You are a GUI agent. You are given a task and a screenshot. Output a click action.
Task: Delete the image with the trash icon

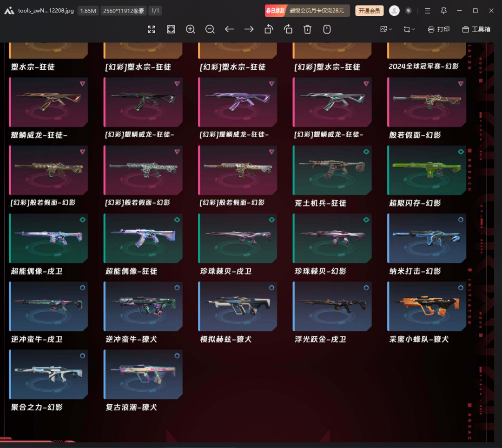pyautogui.click(x=307, y=29)
